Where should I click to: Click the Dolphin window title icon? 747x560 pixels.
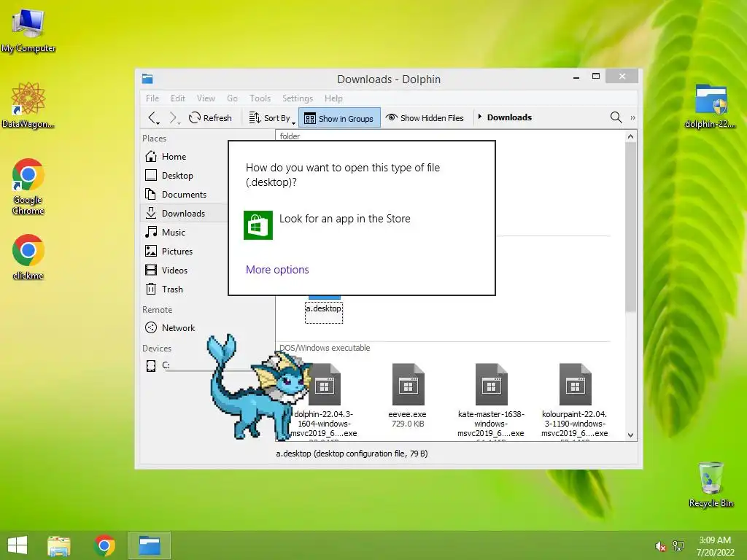tap(147, 79)
